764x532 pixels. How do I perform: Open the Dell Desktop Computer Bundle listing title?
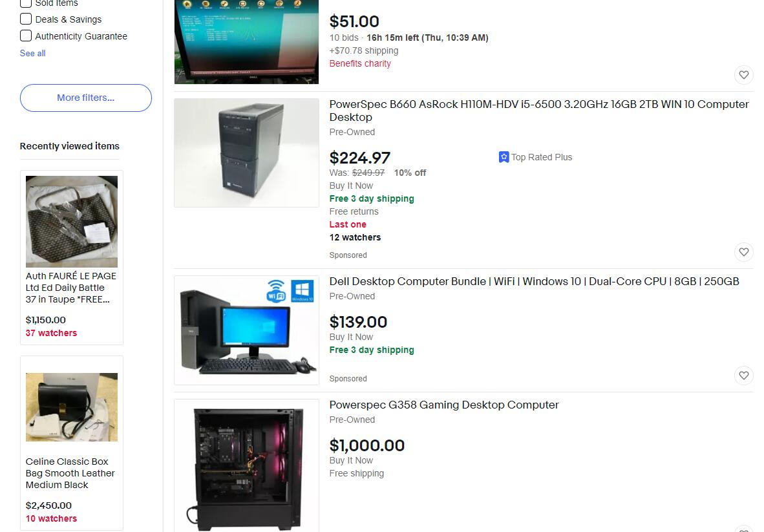coord(534,281)
